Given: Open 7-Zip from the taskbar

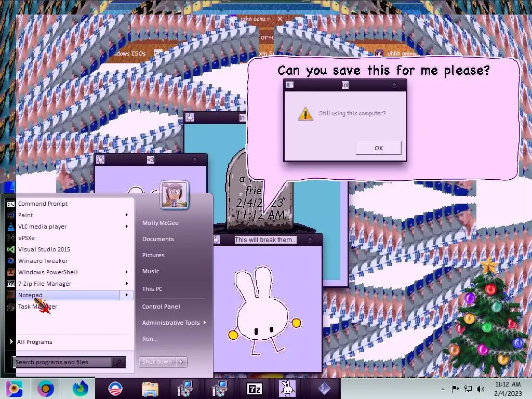Looking at the screenshot, I should tap(255, 389).
